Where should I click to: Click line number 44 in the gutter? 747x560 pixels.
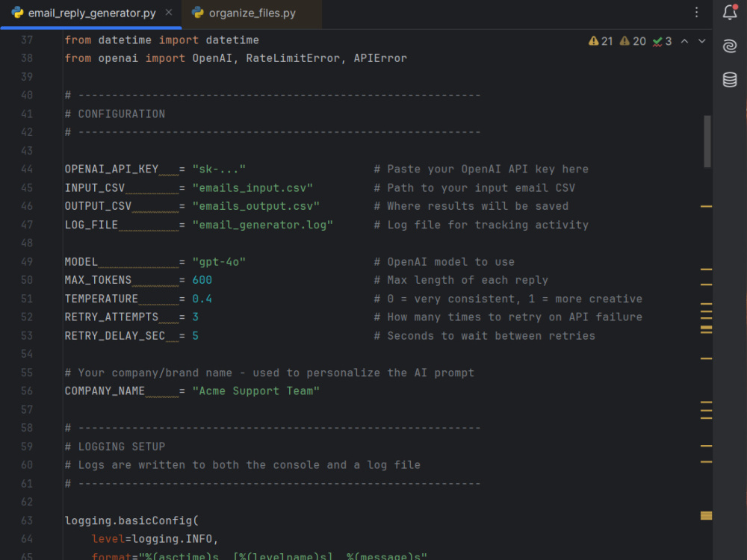coord(27,169)
